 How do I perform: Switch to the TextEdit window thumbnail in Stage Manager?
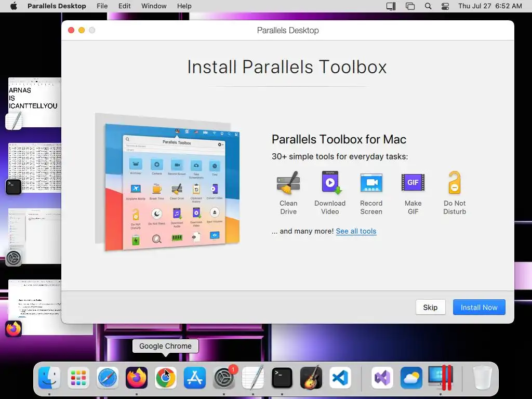pos(35,102)
